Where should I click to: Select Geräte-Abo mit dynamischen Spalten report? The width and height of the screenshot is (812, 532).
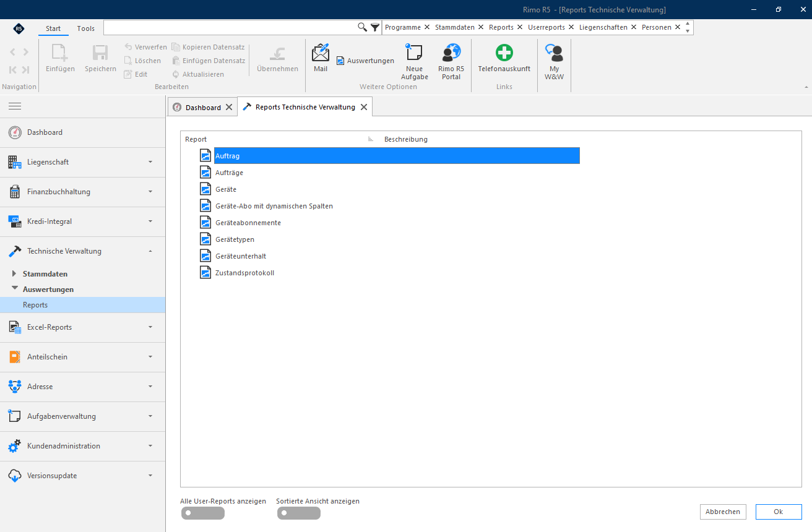click(x=274, y=206)
